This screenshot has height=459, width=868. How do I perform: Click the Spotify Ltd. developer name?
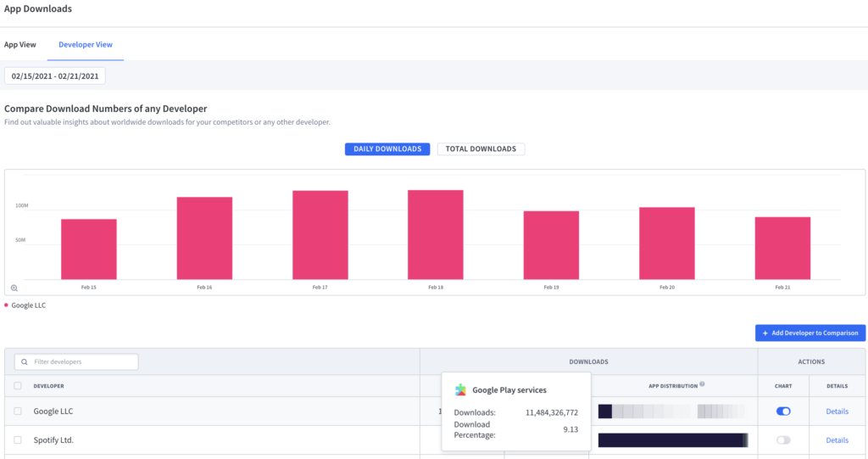tap(53, 440)
